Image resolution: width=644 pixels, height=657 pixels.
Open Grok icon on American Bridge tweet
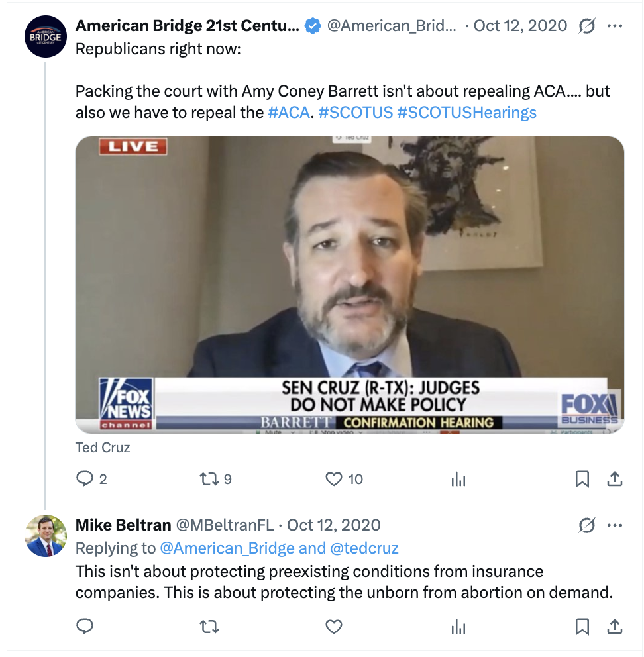coord(586,26)
